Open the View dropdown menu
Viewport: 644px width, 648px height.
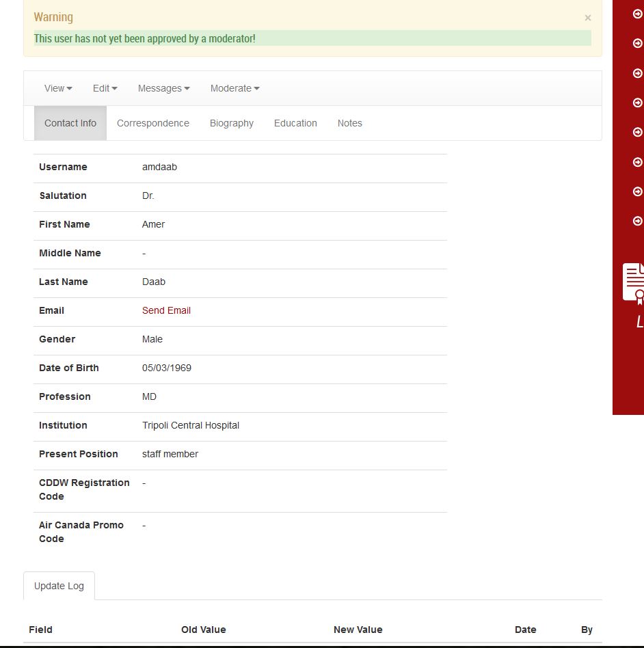[x=58, y=88]
